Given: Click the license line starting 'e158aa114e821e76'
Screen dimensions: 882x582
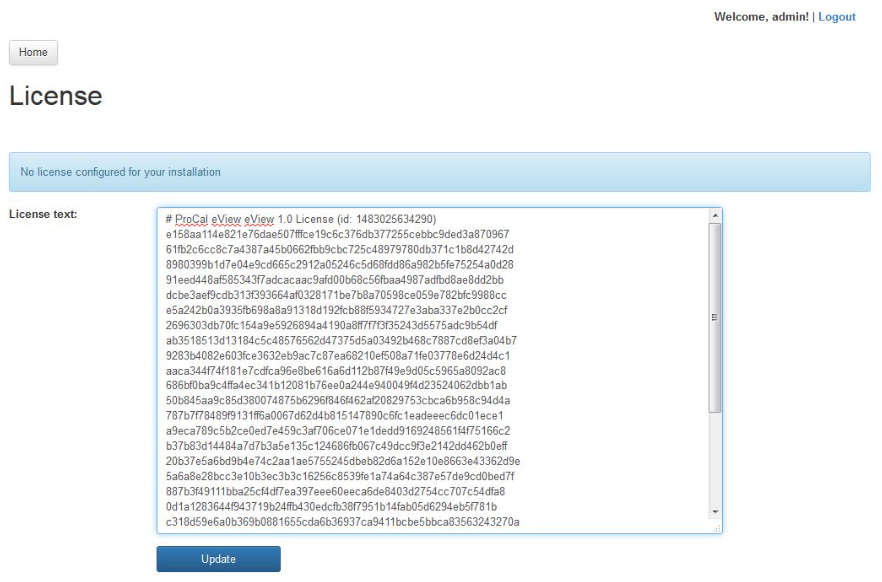Looking at the screenshot, I should pos(338,234).
